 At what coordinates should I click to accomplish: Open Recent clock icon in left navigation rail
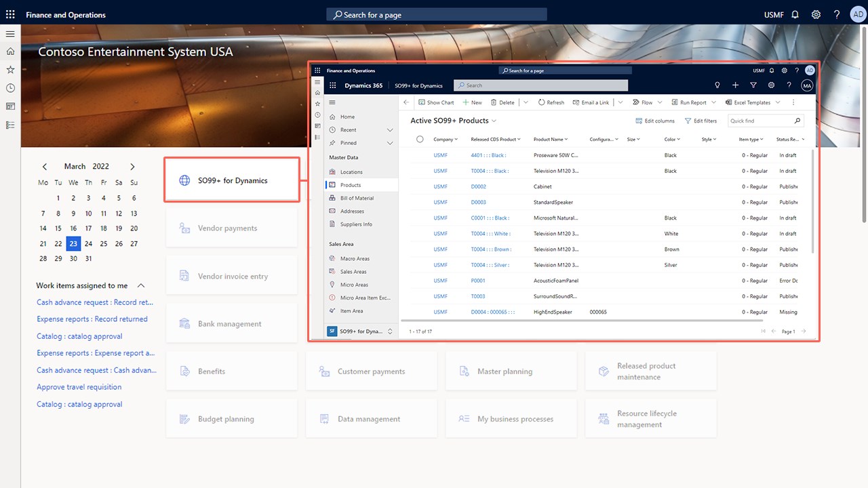[x=10, y=88]
